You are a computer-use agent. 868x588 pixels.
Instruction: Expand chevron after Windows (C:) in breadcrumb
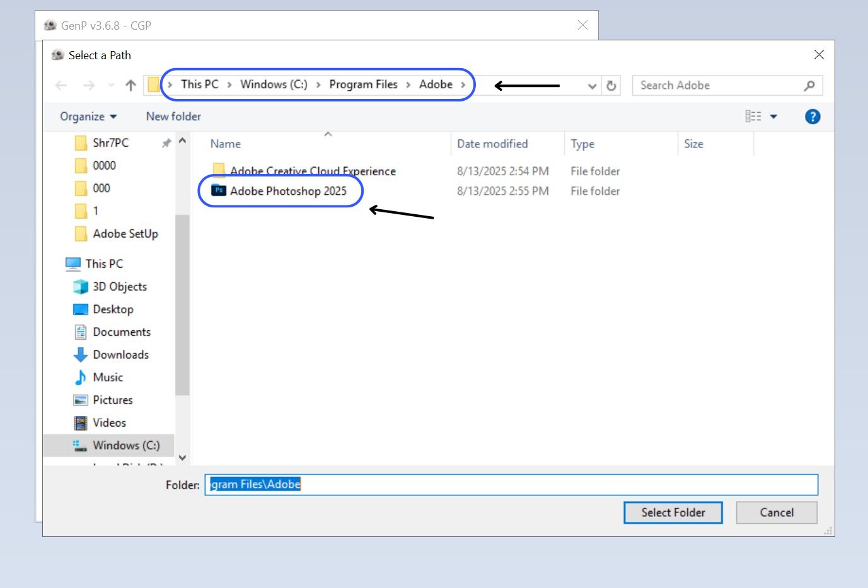(x=318, y=85)
